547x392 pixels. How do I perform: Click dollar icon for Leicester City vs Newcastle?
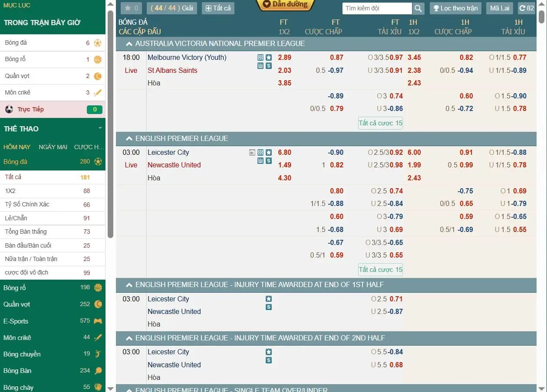(269, 161)
